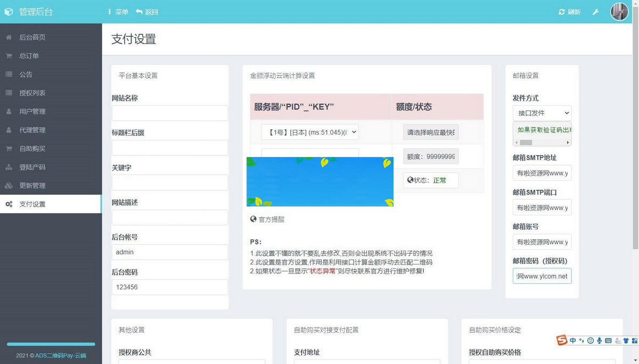Click the admin account input field
This screenshot has height=364, width=639.
[x=169, y=252]
